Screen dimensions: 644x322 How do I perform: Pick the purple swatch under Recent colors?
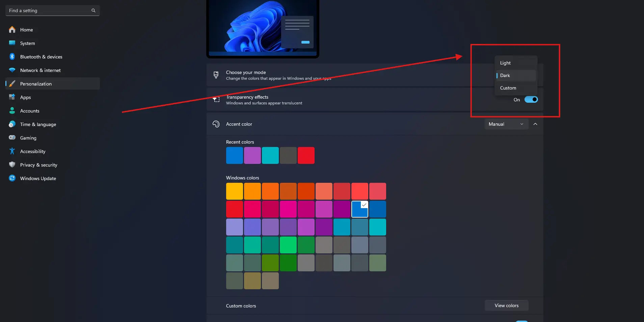point(252,155)
